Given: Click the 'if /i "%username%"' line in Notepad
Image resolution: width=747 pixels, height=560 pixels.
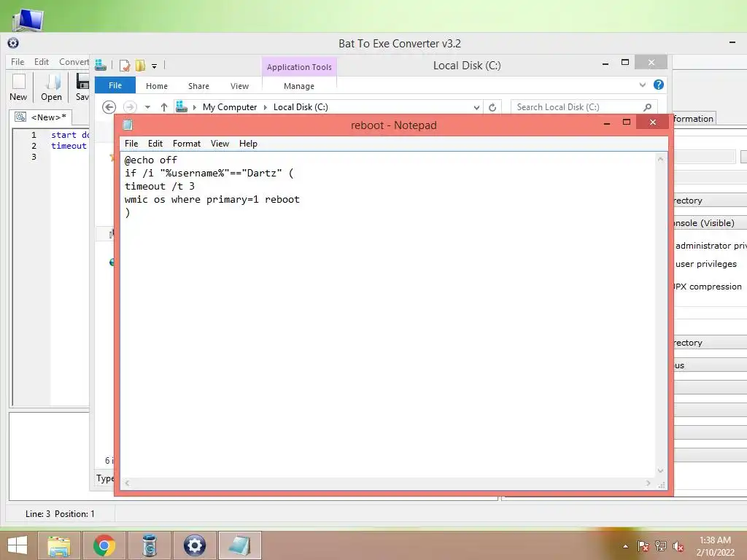Looking at the screenshot, I should coord(209,173).
